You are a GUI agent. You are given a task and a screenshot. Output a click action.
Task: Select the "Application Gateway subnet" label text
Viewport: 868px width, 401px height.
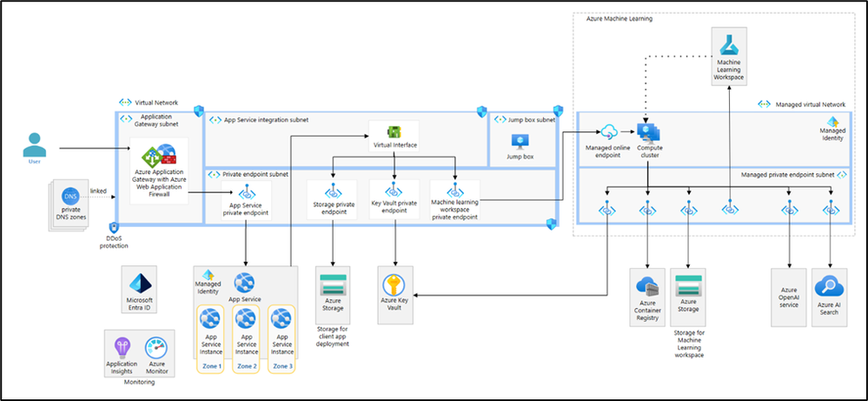pyautogui.click(x=156, y=121)
